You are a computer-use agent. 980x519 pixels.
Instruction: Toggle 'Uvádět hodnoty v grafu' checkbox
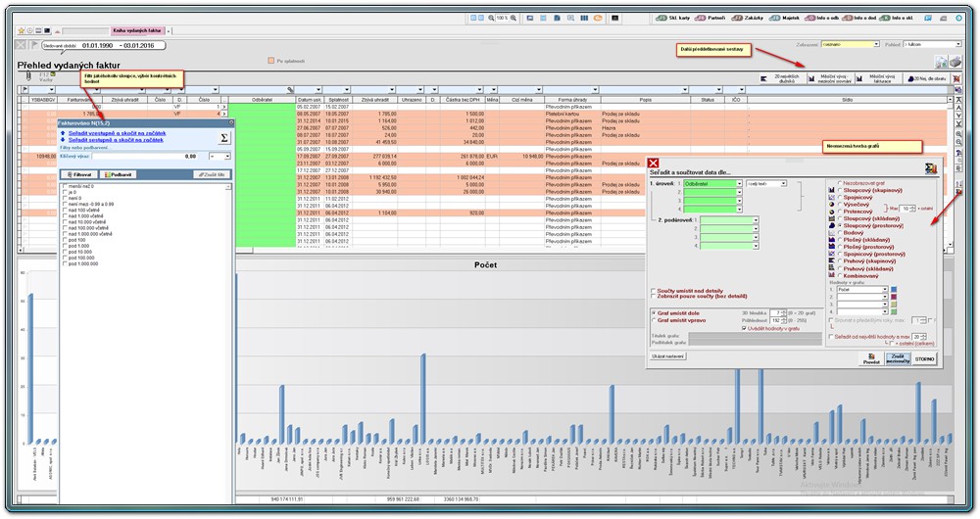click(x=745, y=328)
